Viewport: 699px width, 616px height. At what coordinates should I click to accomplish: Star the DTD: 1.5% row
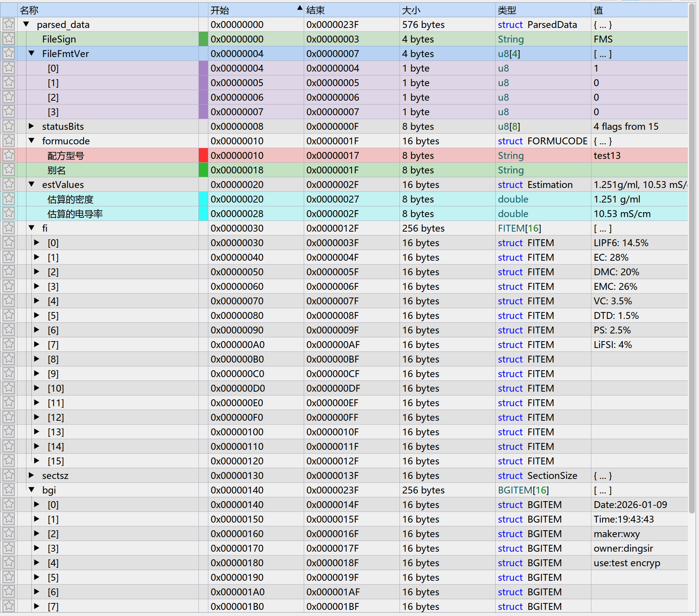pyautogui.click(x=9, y=315)
